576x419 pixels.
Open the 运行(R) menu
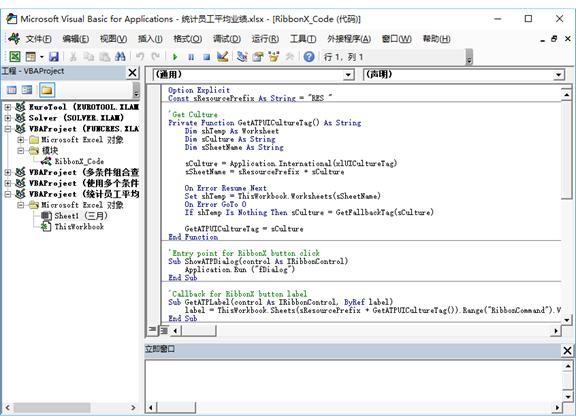[x=265, y=39]
